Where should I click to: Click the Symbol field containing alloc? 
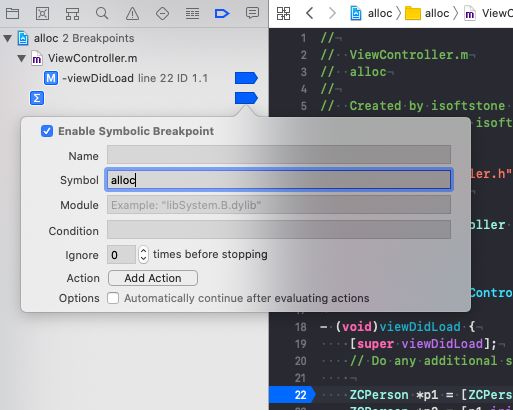[279, 180]
